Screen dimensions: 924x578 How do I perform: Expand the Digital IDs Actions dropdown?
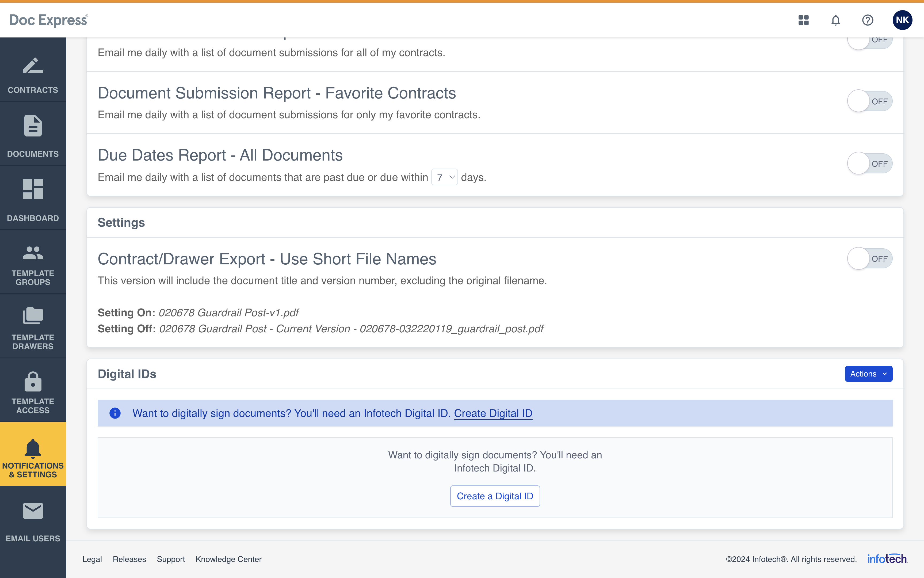coord(868,374)
